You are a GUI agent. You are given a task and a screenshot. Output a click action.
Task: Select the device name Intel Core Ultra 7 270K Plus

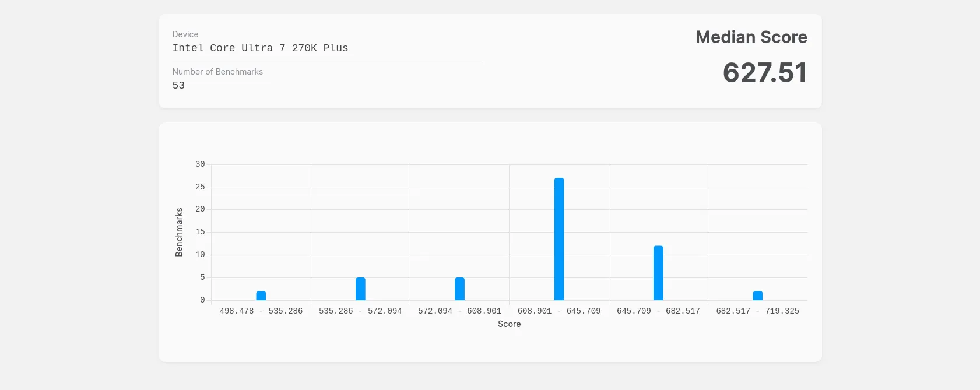(260, 48)
